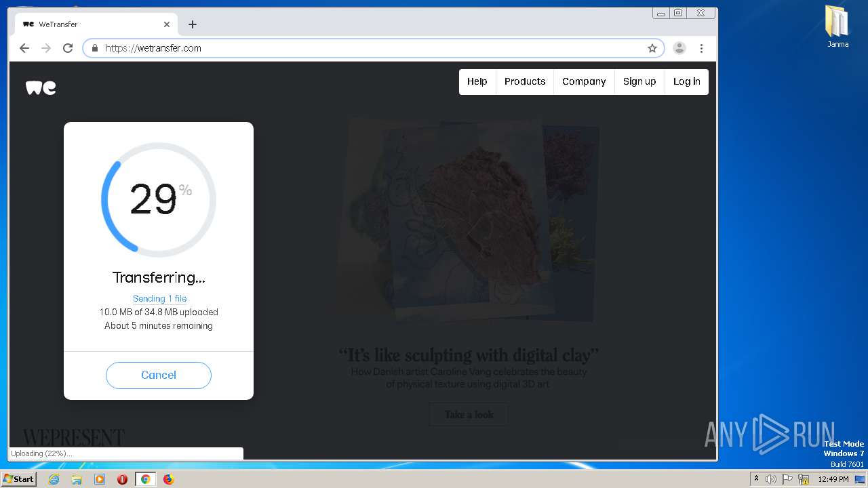Click the Take a look button
Image resolution: width=868 pixels, height=488 pixels.
click(469, 414)
